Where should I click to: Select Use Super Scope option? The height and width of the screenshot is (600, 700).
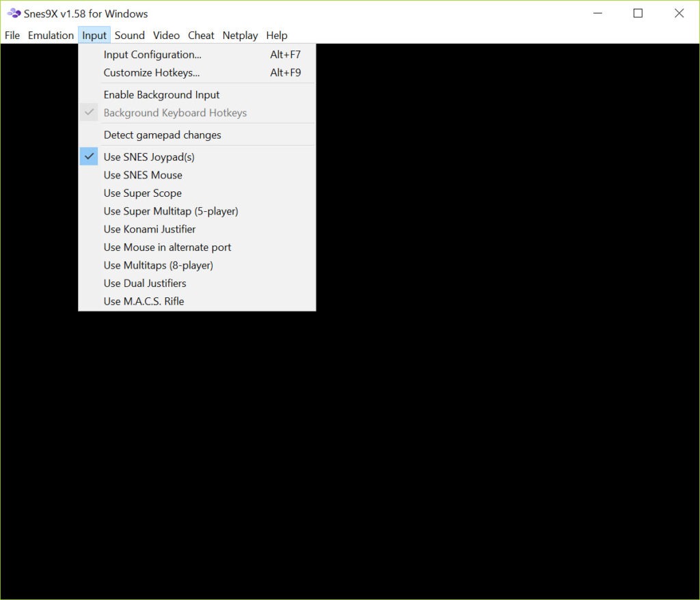pyautogui.click(x=197, y=193)
